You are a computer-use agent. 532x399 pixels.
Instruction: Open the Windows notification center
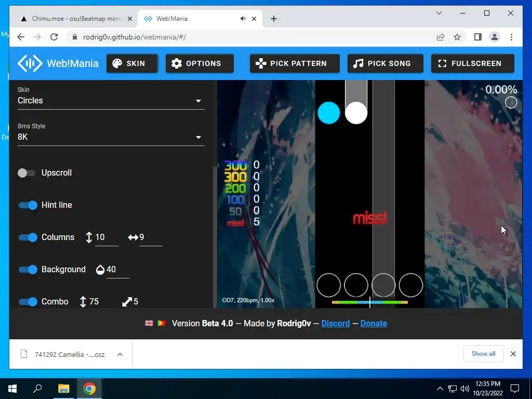tap(515, 389)
